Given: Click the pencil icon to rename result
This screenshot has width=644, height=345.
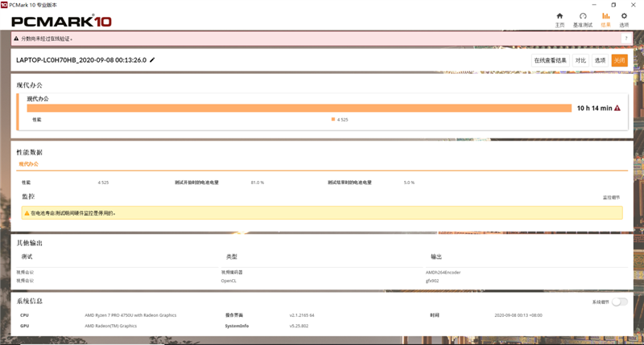Looking at the screenshot, I should click(152, 60).
